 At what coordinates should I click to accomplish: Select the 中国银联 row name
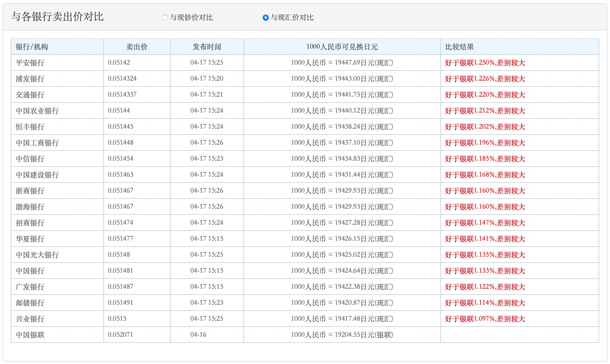point(30,335)
